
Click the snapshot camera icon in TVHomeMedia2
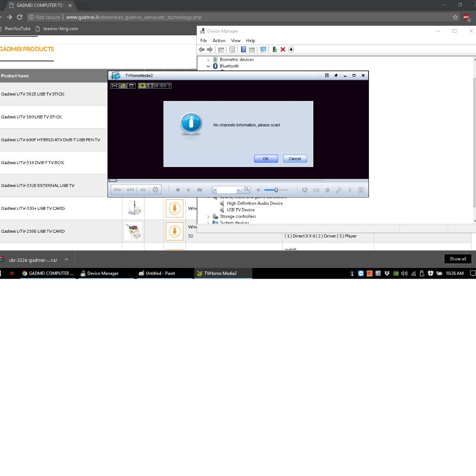point(200,190)
